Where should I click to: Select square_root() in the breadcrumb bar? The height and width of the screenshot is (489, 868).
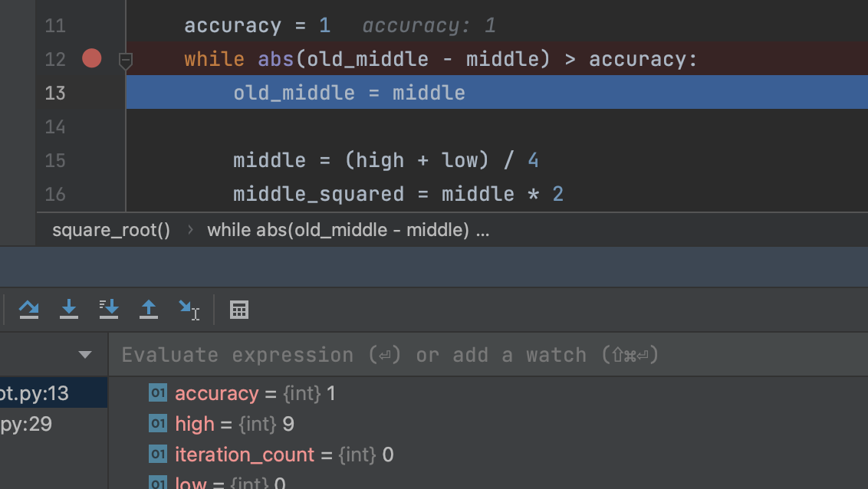pyautogui.click(x=110, y=229)
